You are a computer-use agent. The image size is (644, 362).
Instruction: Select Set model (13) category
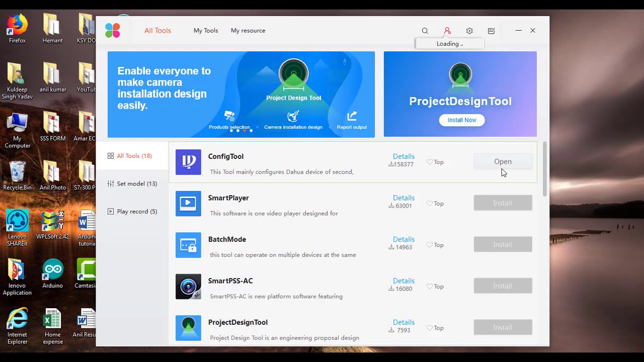132,184
